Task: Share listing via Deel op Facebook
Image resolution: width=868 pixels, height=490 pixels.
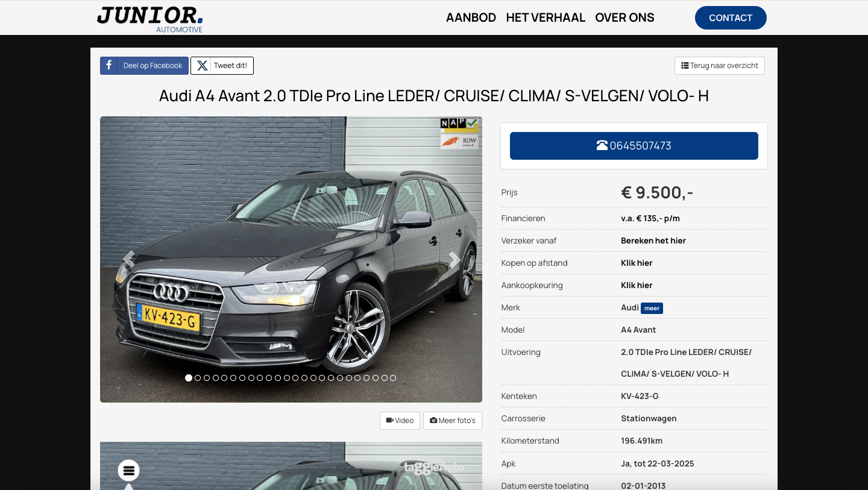Action: point(144,66)
